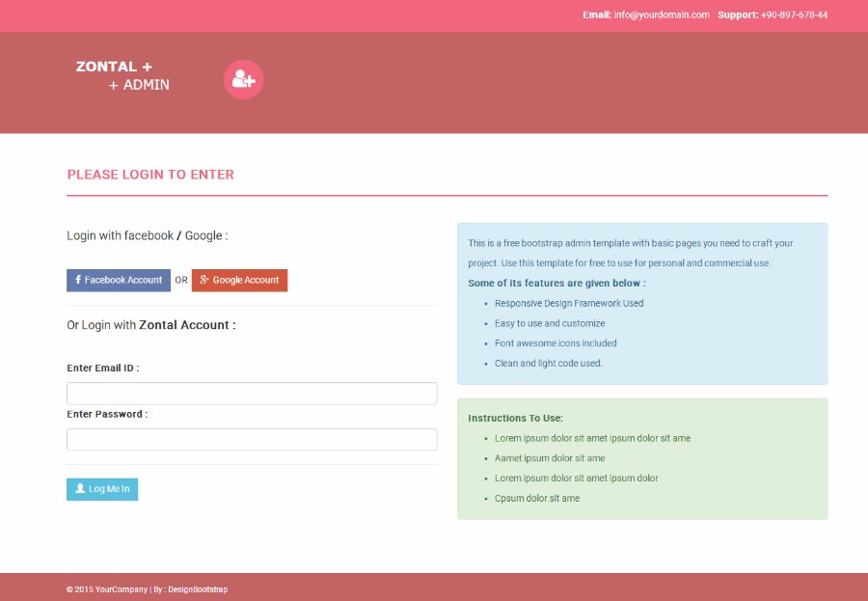This screenshot has height=601, width=868.
Task: Click the 'OR' text between account buttons
Action: click(x=181, y=281)
